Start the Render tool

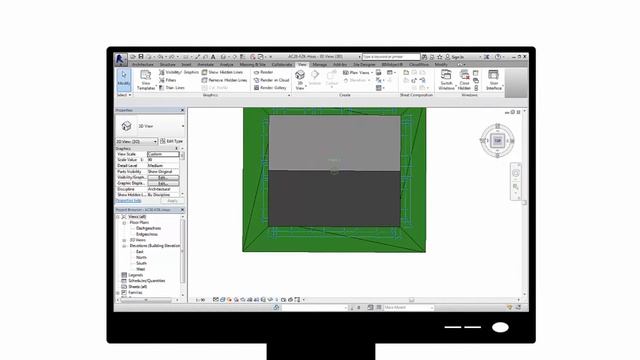point(263,72)
